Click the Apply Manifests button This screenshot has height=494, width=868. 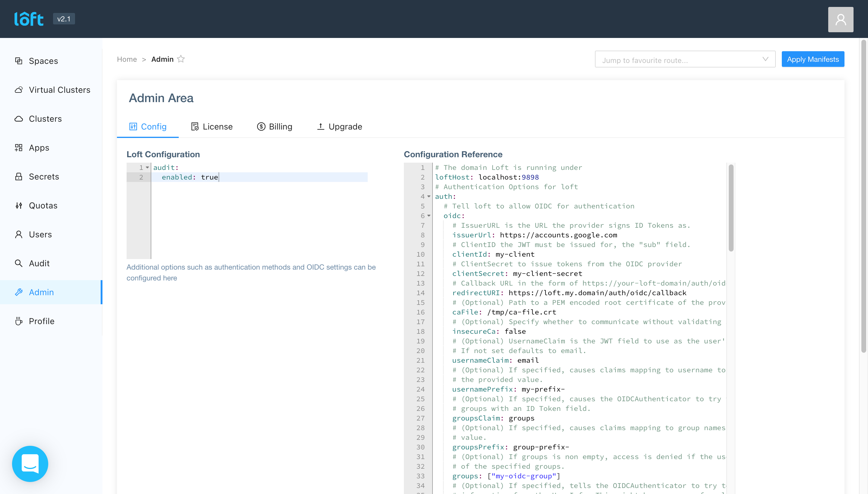[812, 59]
